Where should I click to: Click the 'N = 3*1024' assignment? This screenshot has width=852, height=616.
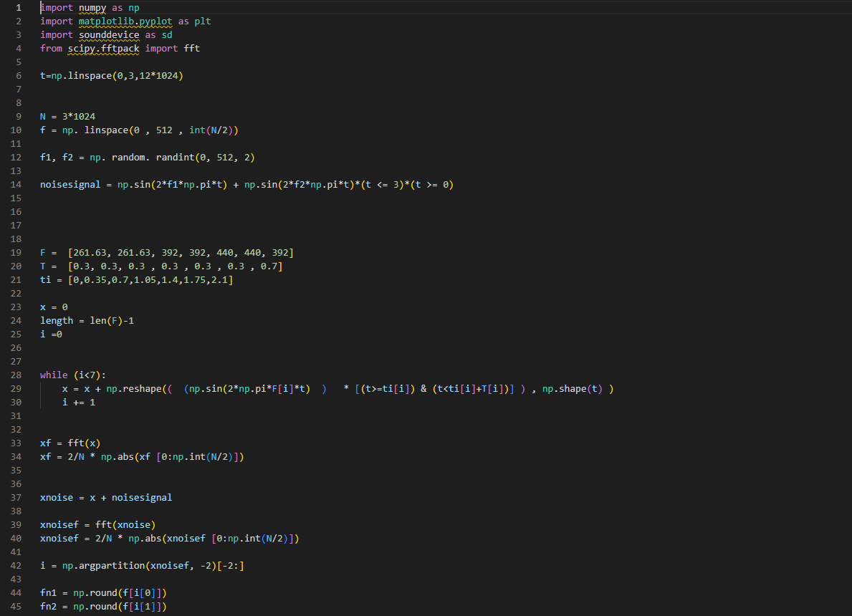(x=67, y=116)
